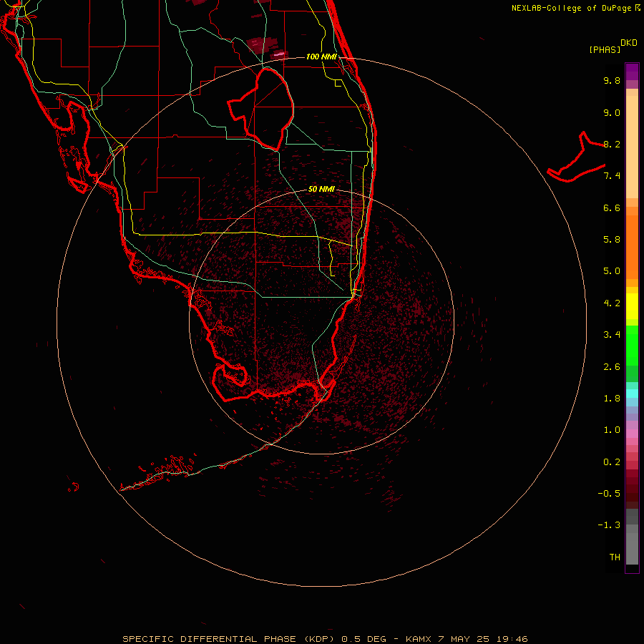The image size is (644, 644).
Task: Click the DKD unit label above colorbar
Action: click(629, 43)
